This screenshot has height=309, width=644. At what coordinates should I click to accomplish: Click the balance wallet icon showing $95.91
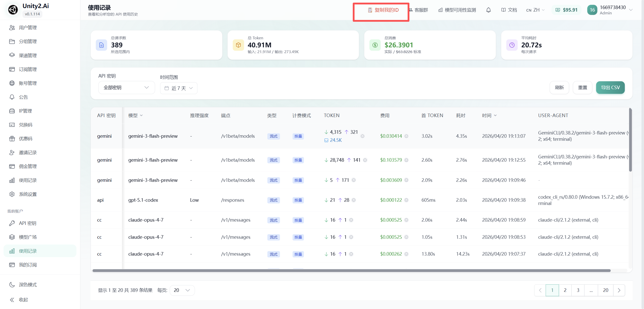tap(558, 10)
